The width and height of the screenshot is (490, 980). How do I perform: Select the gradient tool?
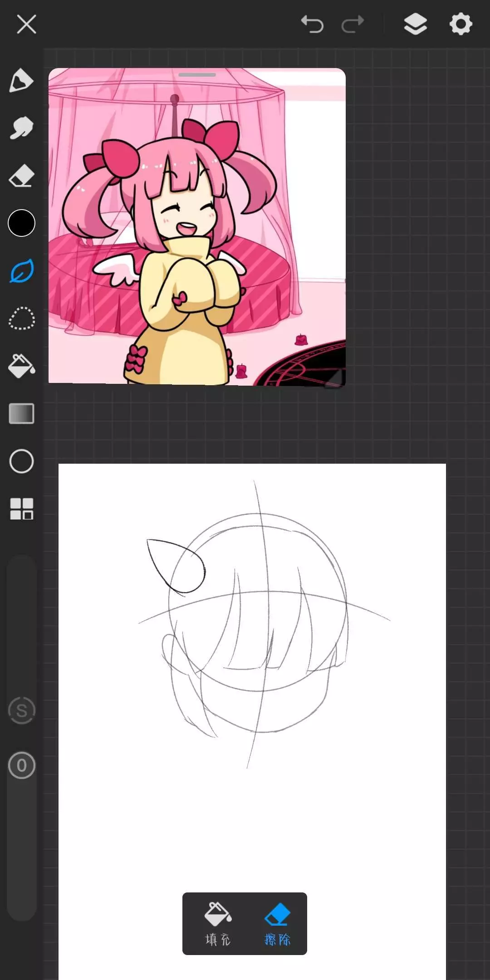click(x=21, y=414)
